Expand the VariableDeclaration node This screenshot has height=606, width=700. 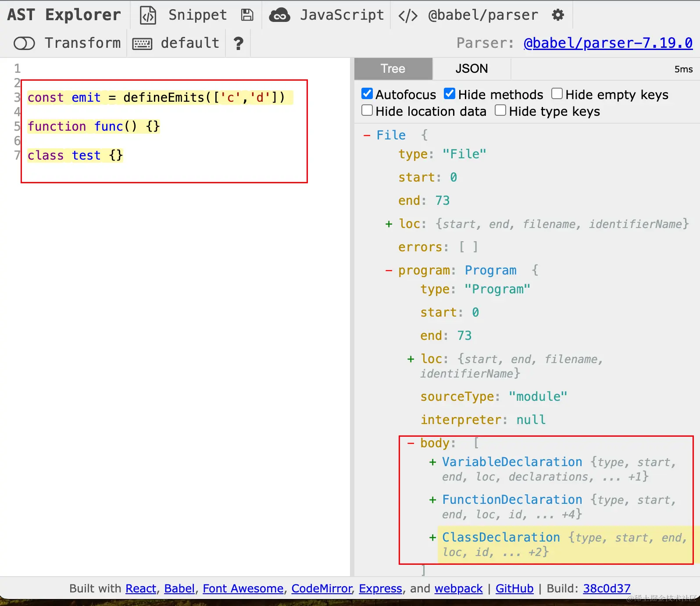pos(432,462)
